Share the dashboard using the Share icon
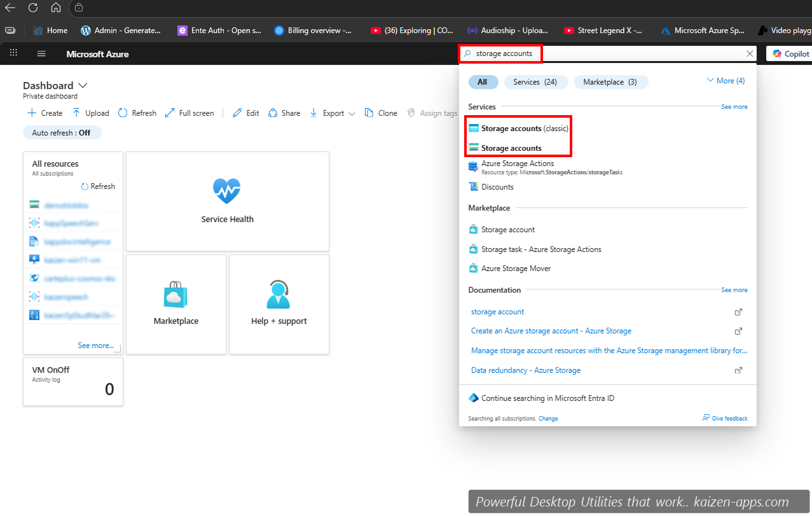 [284, 113]
